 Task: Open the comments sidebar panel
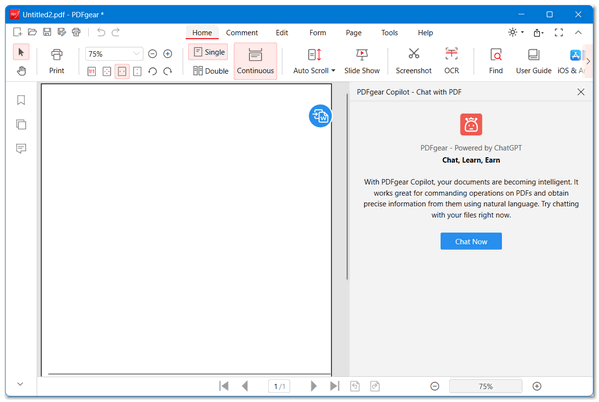(x=21, y=148)
